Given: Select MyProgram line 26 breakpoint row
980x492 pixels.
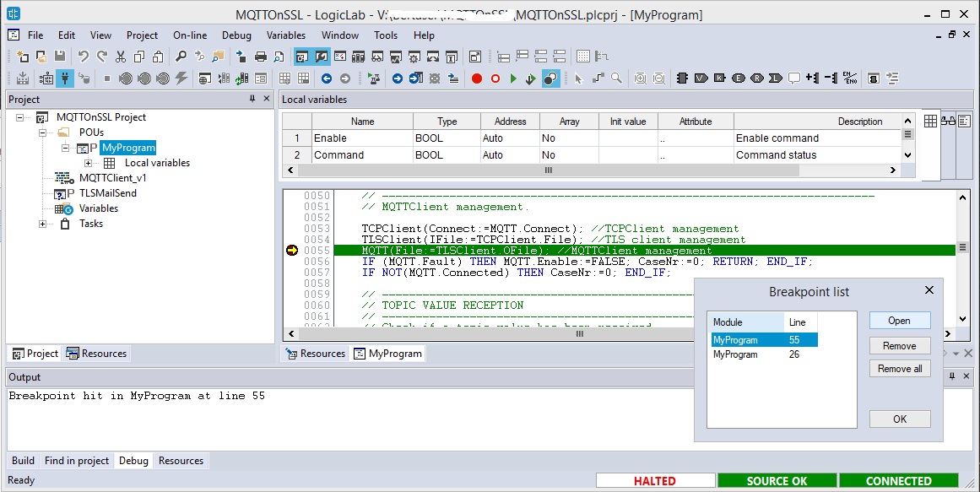Looking at the screenshot, I should pyautogui.click(x=765, y=354).
